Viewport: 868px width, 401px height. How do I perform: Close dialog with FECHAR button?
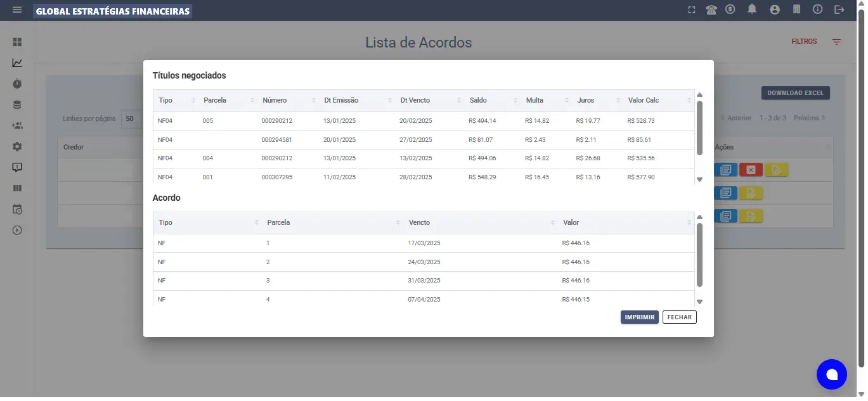pos(679,317)
